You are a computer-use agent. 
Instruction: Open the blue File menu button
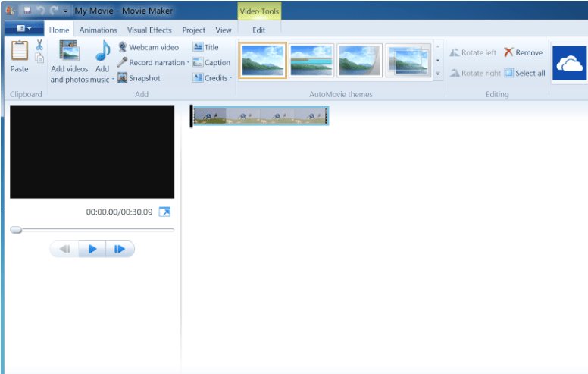tap(24, 28)
